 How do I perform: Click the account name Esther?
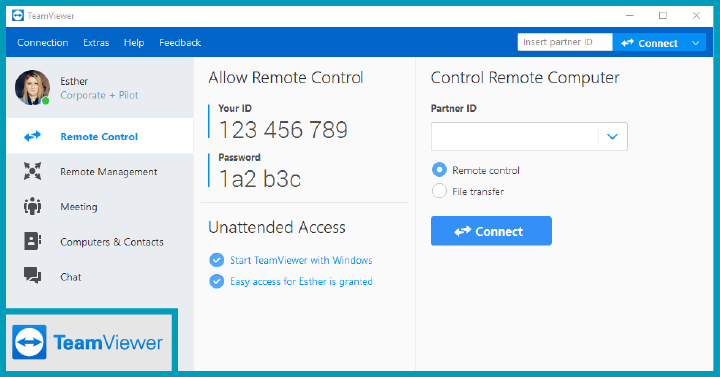point(74,81)
